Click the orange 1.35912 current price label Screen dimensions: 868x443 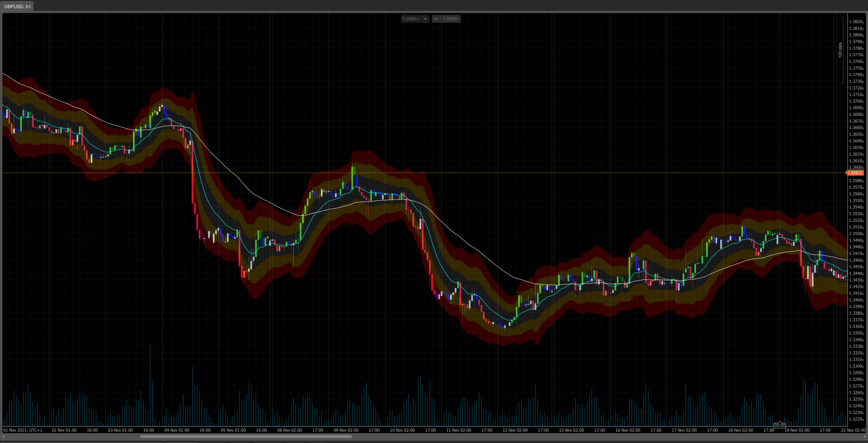pyautogui.click(x=855, y=173)
